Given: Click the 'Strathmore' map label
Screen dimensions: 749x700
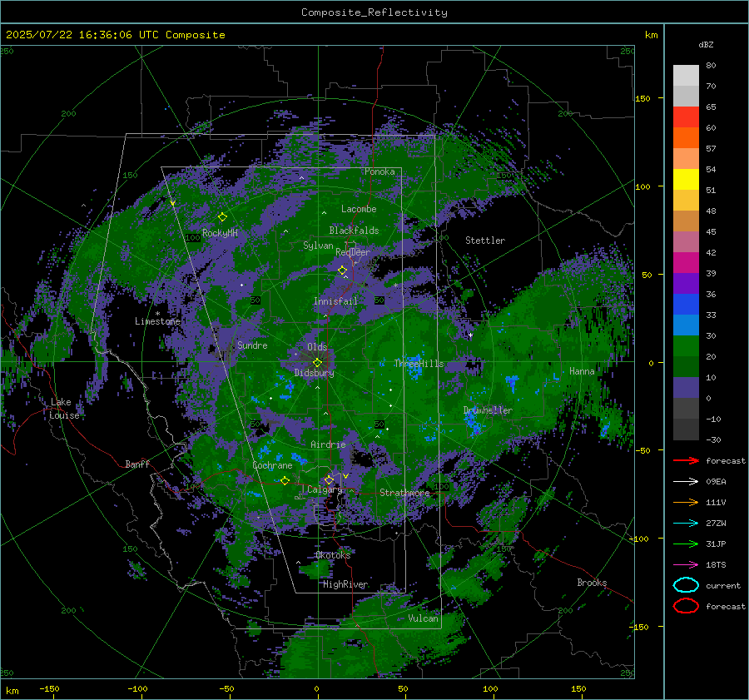Looking at the screenshot, I should point(404,493).
